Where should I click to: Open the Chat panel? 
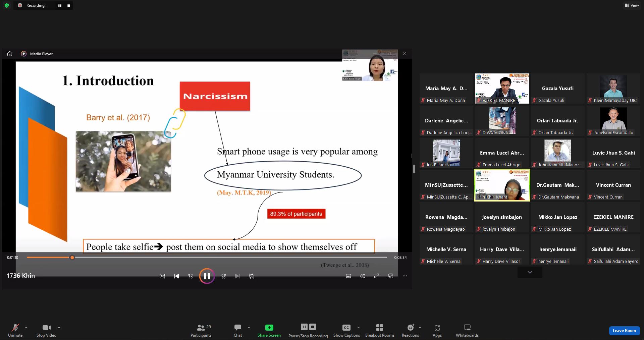[x=238, y=330]
